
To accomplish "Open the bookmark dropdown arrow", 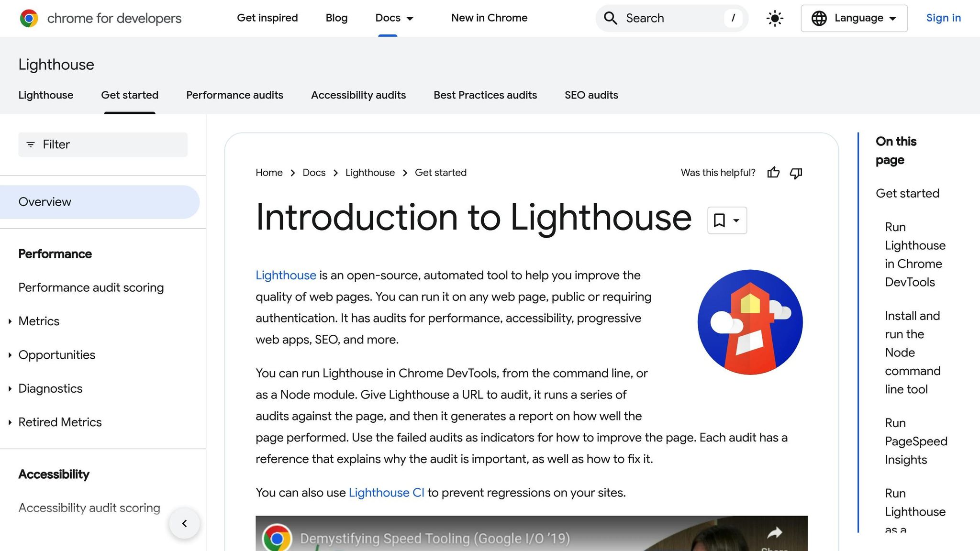I will click(736, 220).
